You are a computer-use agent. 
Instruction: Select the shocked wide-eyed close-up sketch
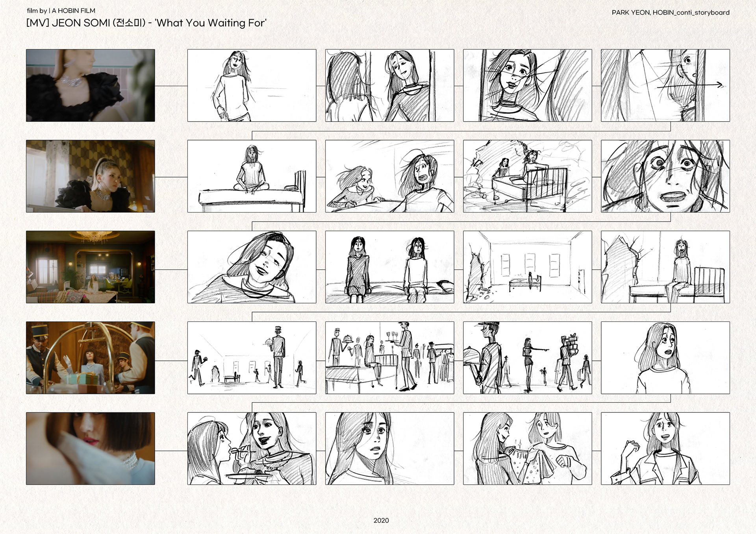click(665, 176)
